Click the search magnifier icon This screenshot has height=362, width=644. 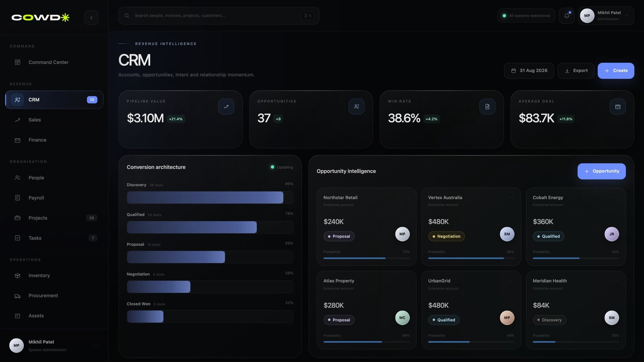(x=127, y=16)
